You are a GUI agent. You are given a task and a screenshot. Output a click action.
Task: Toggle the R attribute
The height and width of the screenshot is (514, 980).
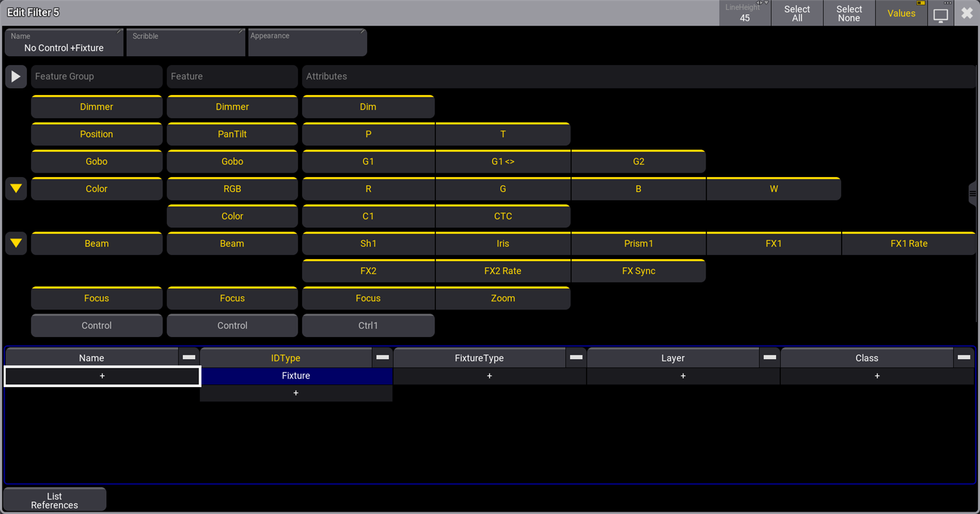[x=368, y=189]
